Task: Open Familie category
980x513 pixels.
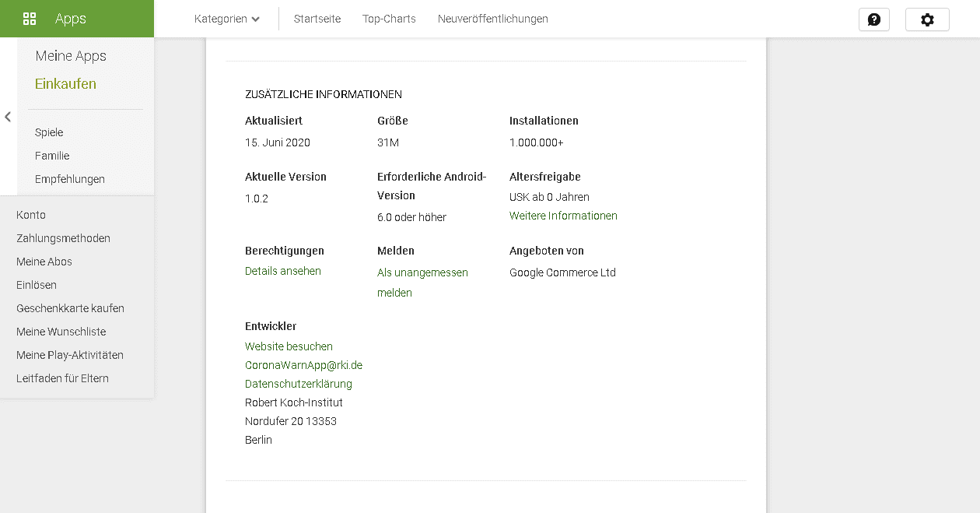Action: 52,156
